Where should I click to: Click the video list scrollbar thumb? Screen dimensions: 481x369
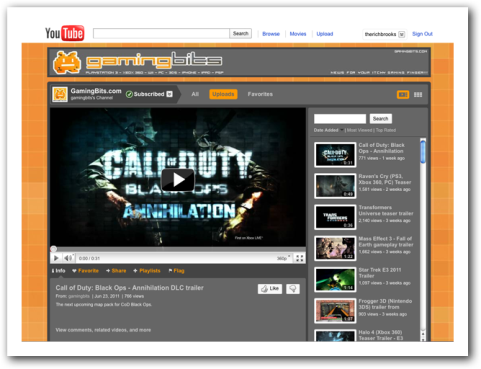(x=423, y=152)
